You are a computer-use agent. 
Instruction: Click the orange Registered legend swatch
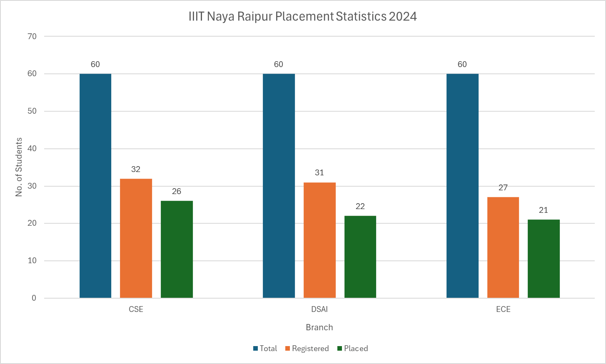[x=288, y=349]
